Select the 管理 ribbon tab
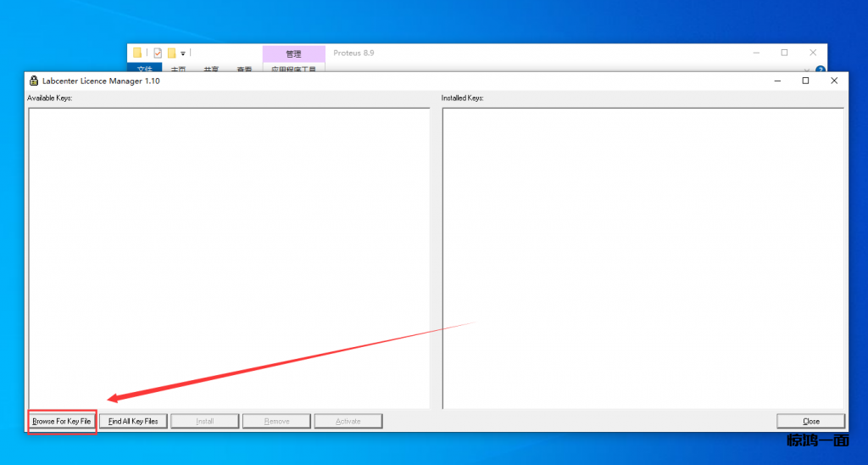Viewport: 868px width, 465px height. tap(293, 53)
